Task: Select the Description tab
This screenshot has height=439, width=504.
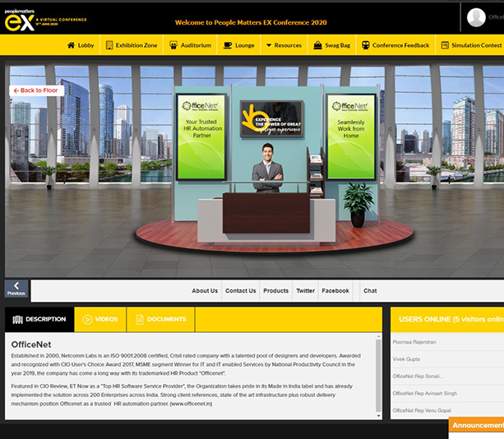Action: pyautogui.click(x=39, y=320)
